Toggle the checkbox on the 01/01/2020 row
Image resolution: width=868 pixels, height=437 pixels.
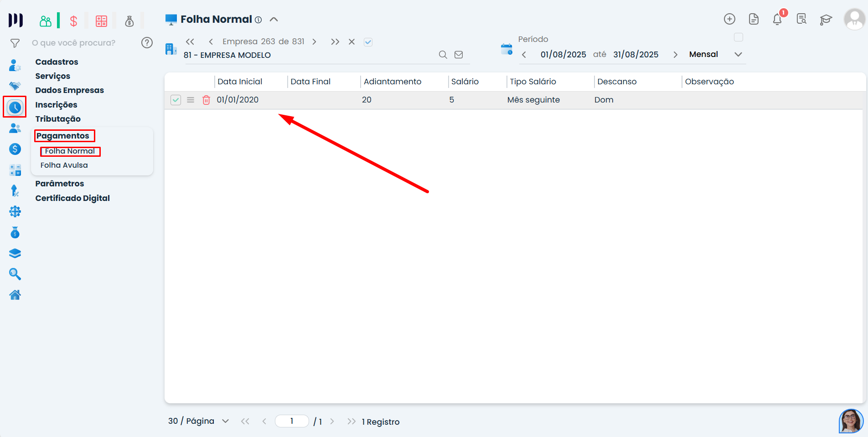click(x=176, y=99)
